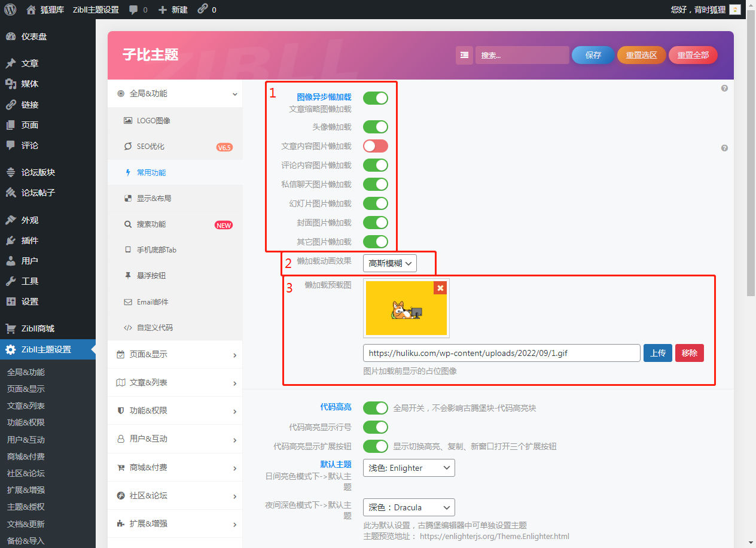Click the corgi preload image thumbnail
The width and height of the screenshot is (756, 548).
(406, 309)
